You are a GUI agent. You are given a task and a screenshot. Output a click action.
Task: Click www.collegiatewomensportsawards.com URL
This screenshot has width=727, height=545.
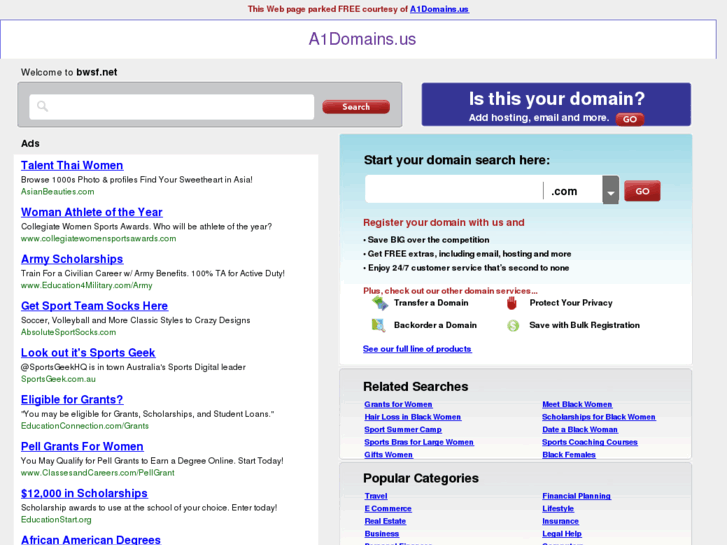coord(98,238)
